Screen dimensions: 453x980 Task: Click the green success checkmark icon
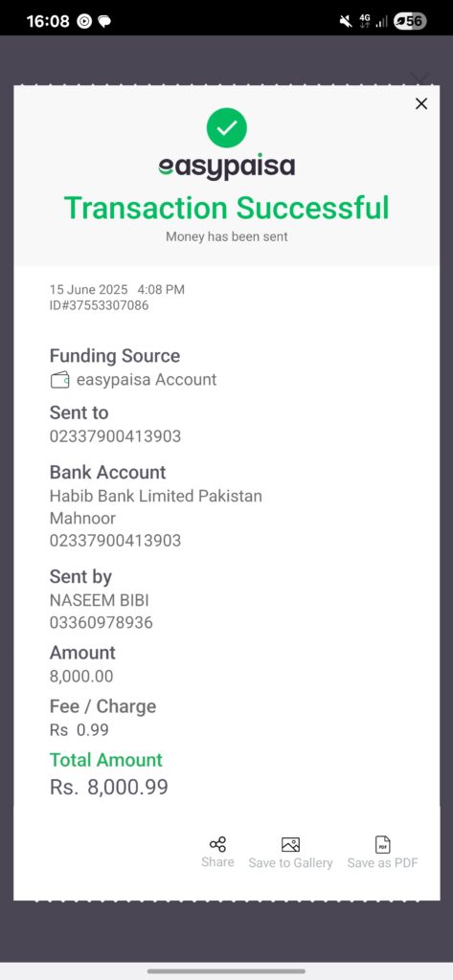click(x=226, y=127)
